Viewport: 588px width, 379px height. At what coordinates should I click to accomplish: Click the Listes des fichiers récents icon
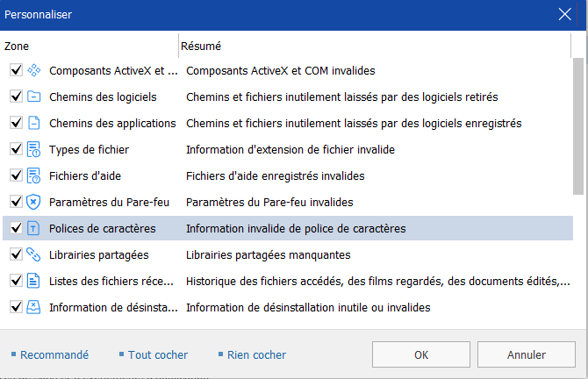(33, 281)
